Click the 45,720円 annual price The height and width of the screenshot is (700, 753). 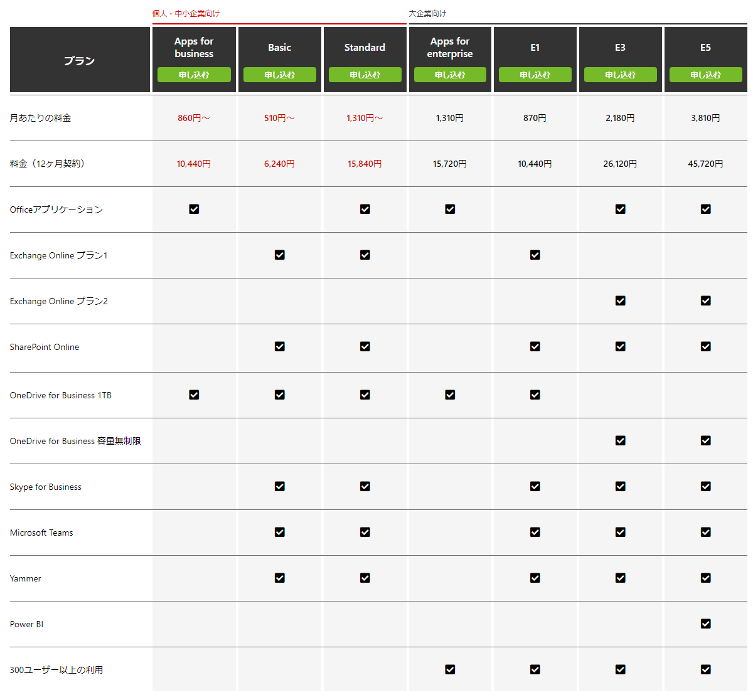tap(706, 164)
